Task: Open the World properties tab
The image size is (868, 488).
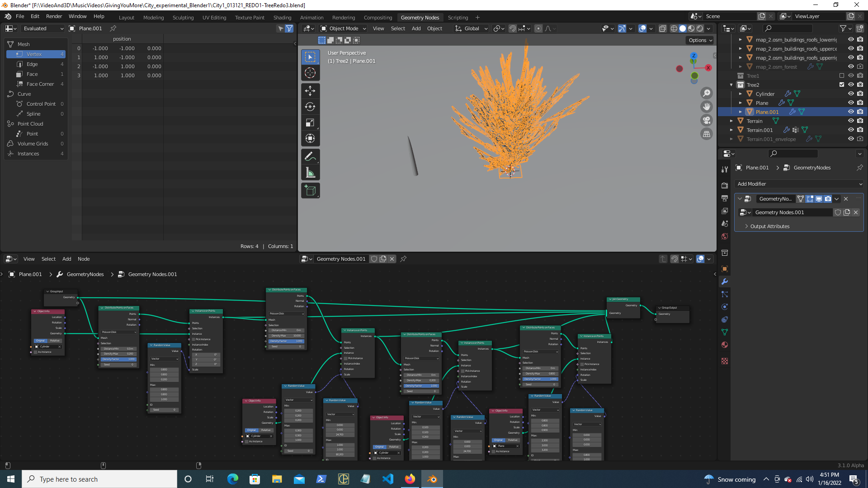Action: click(725, 236)
